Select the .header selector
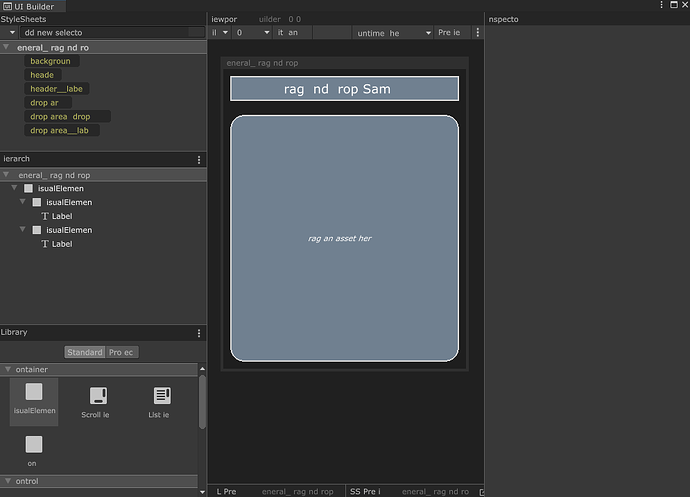The width and height of the screenshot is (690, 497). pos(43,75)
